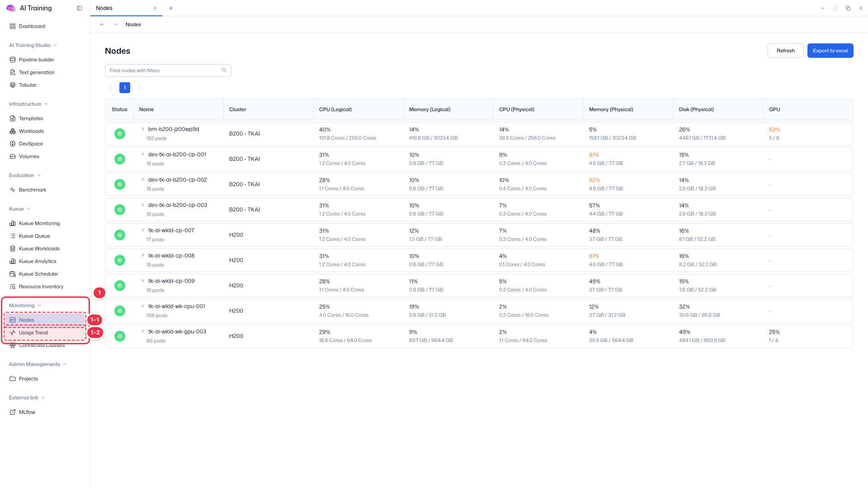Click status indicator of tk-ai-wkld-cp-009

point(120,286)
